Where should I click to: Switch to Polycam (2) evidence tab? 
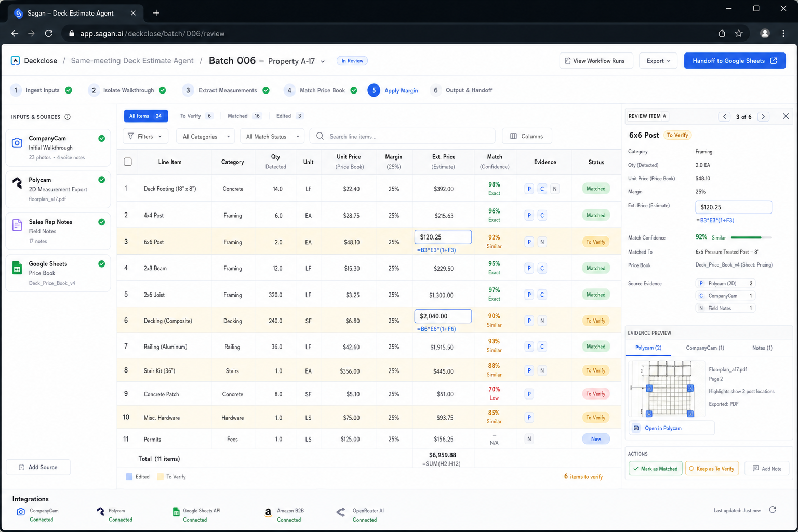click(648, 348)
